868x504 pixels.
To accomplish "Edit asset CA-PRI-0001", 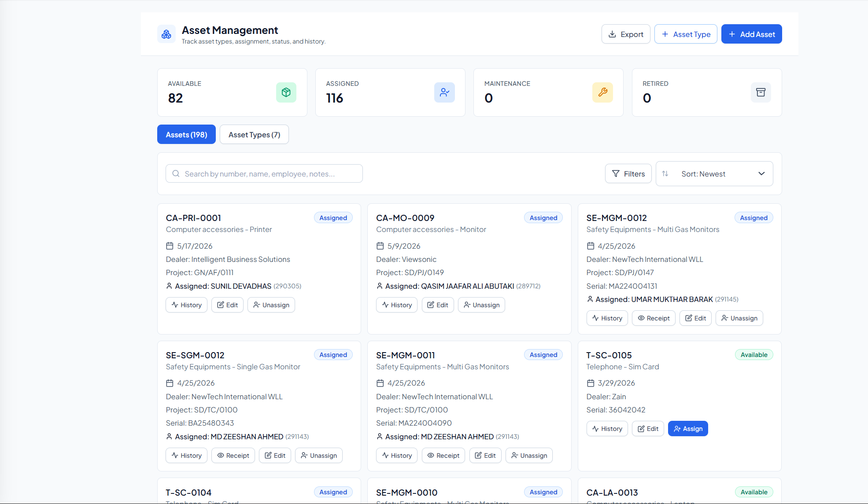I will click(227, 305).
